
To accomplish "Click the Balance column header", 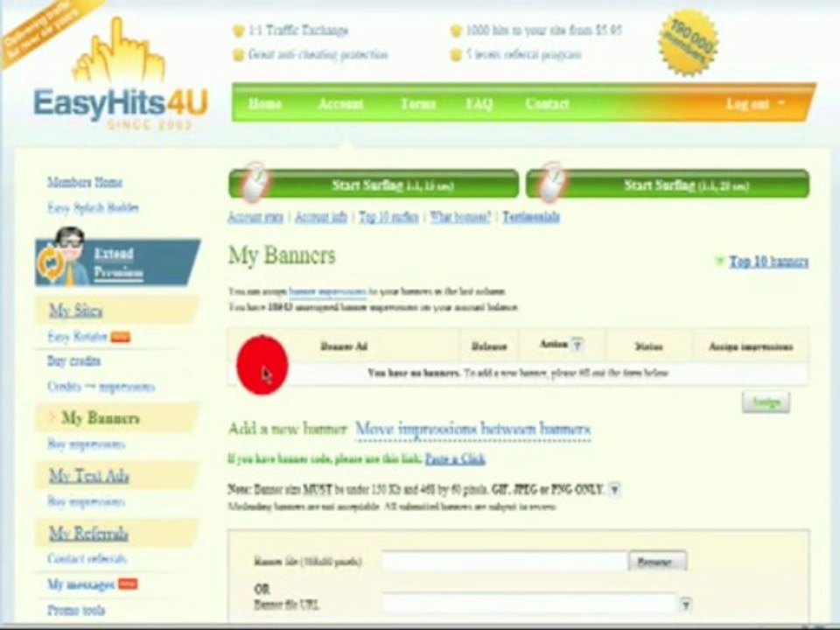I will (488, 346).
